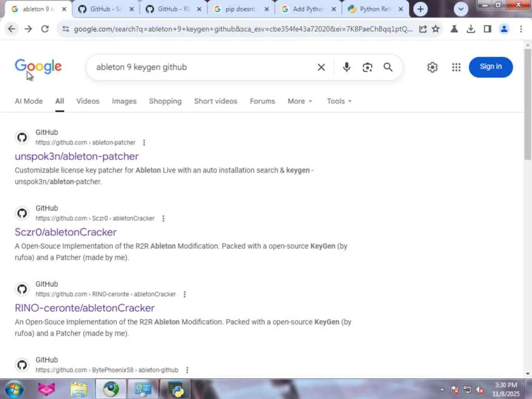Switch to Images results

[124, 101]
